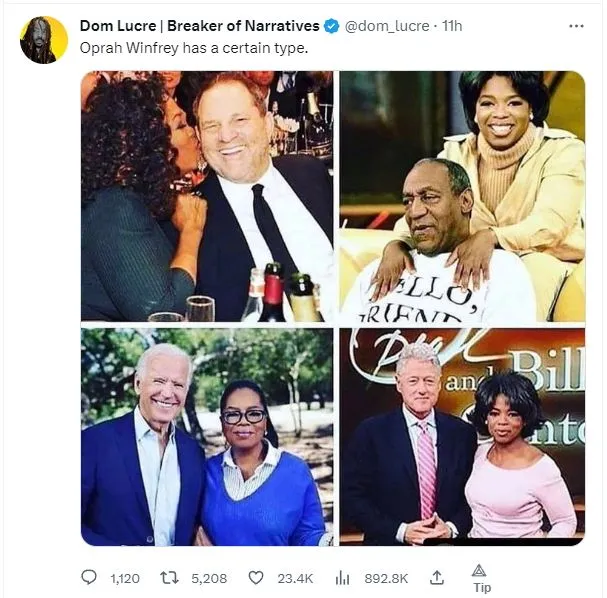
Task: Like the tweet with the heart icon
Action: pos(256,577)
